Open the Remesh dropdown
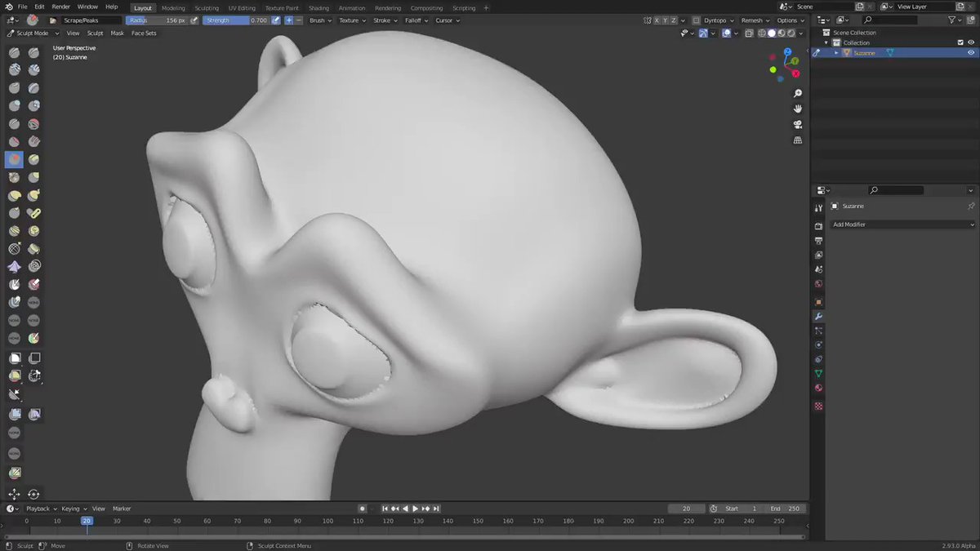The width and height of the screenshot is (980, 551). coord(755,20)
